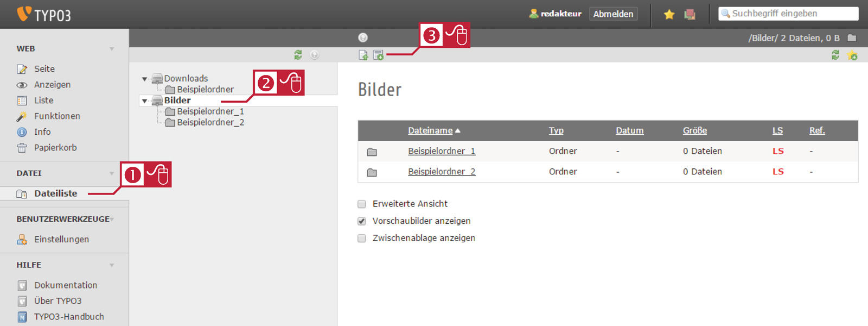
Task: Open bookmarks via the yellow star icon
Action: click(669, 14)
